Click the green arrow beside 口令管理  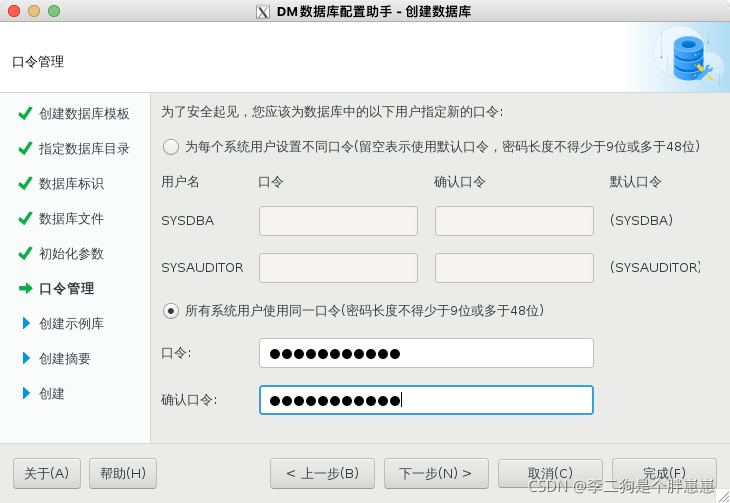click(26, 288)
